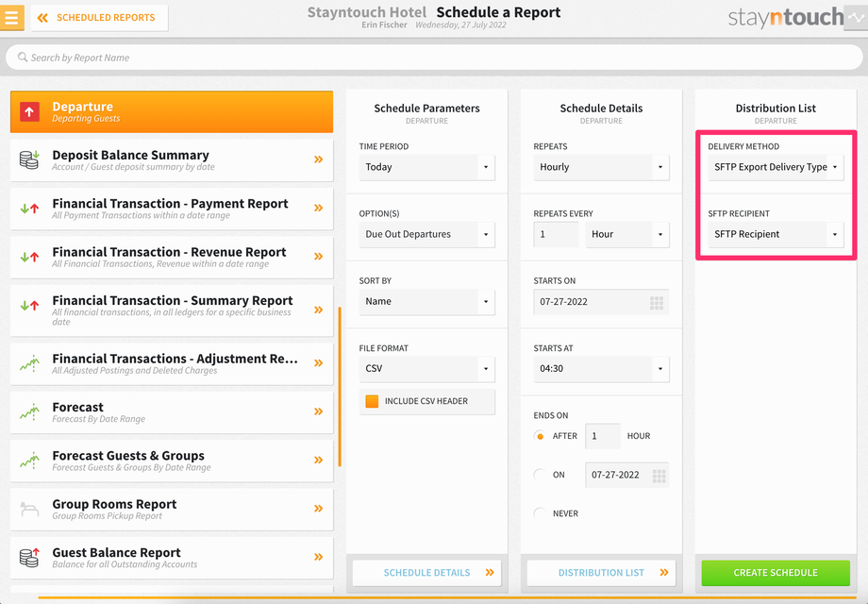Select the Departure report row
The image size is (868, 604).
click(172, 111)
